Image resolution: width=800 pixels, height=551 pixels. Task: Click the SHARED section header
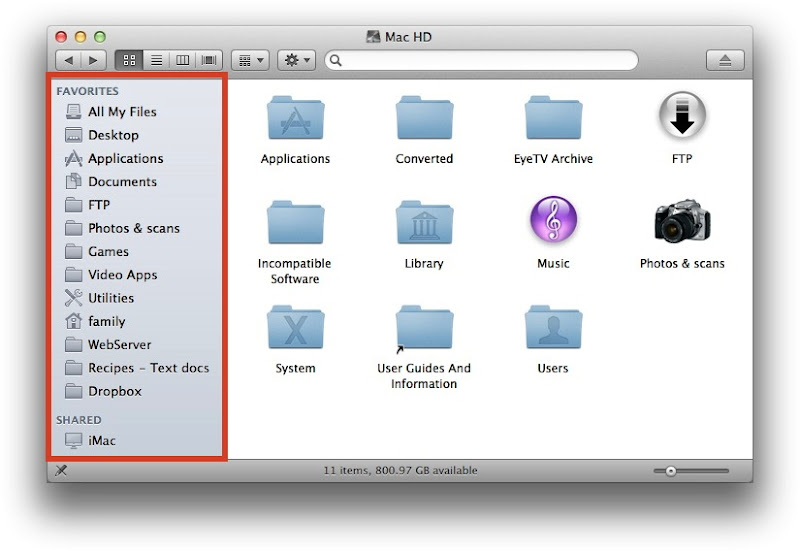pyautogui.click(x=79, y=420)
